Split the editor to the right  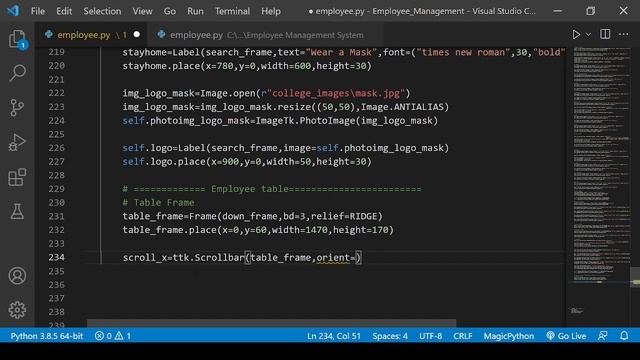605,34
